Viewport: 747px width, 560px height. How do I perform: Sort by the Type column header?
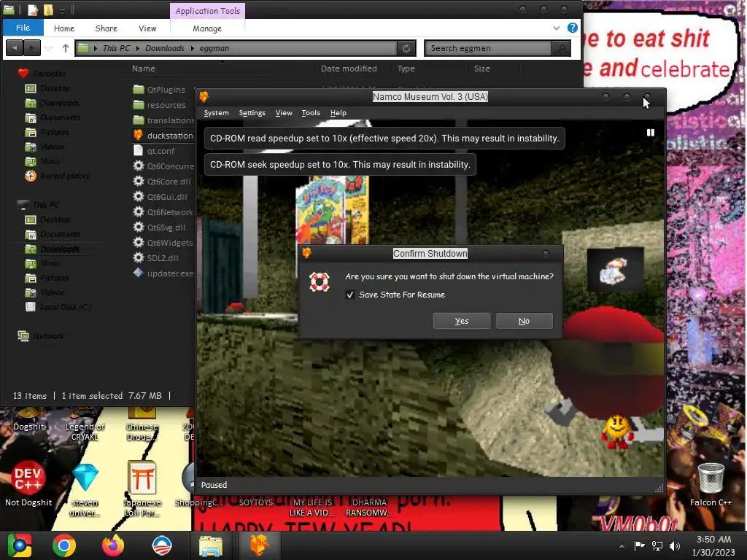click(406, 69)
